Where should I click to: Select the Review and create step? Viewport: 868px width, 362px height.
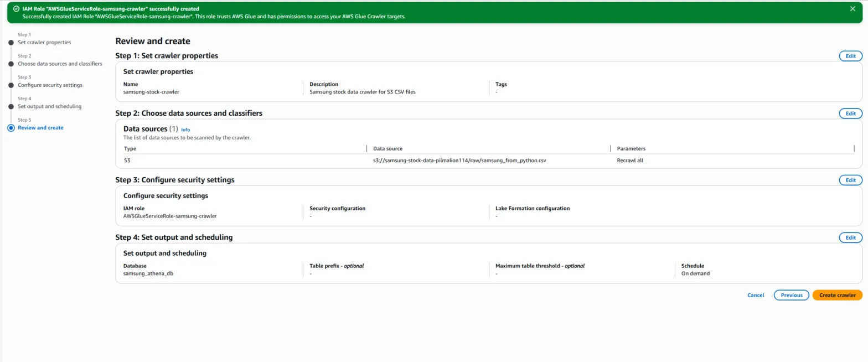[40, 127]
